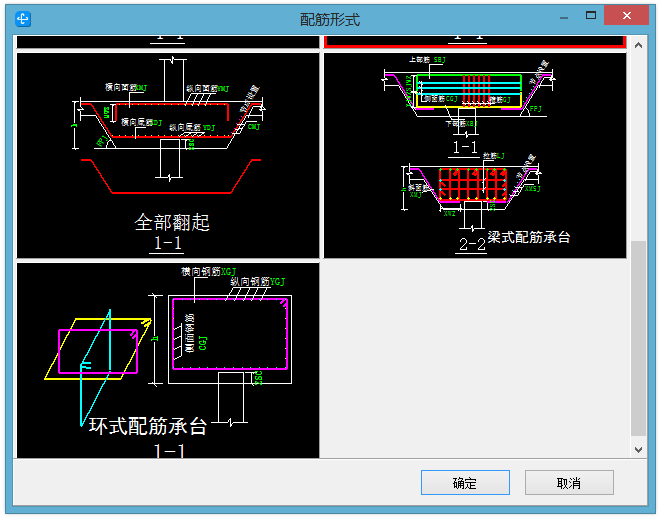This screenshot has width=667, height=524.
Task: Select the 全部翻起 reinforcement diagram thumbnail
Action: 168,156
